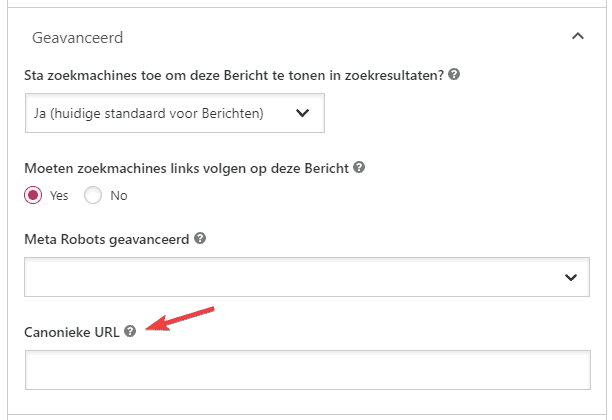Click help icon next to links volgen question
This screenshot has height=420, width=612.
click(x=360, y=167)
